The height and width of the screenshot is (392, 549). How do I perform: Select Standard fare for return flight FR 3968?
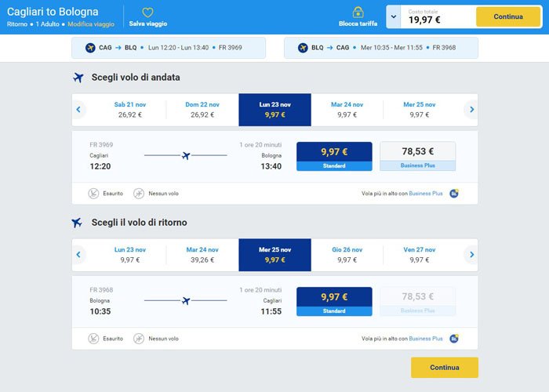(x=334, y=301)
